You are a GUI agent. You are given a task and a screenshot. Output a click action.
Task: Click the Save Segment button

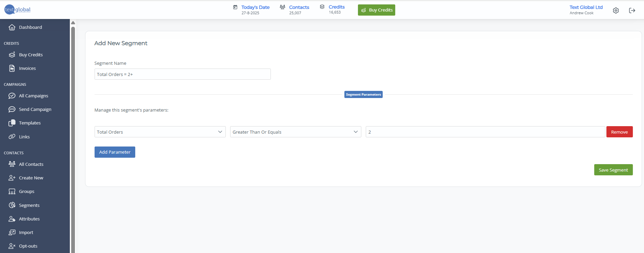click(613, 170)
